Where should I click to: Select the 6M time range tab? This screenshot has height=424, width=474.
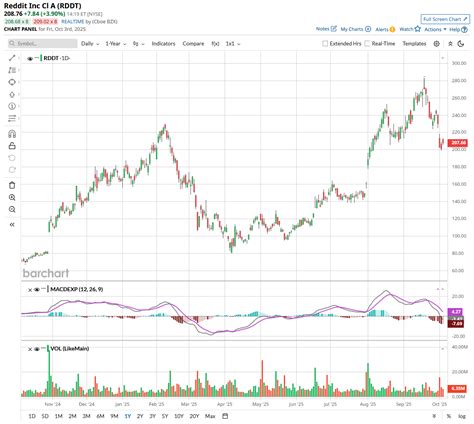coord(100,416)
